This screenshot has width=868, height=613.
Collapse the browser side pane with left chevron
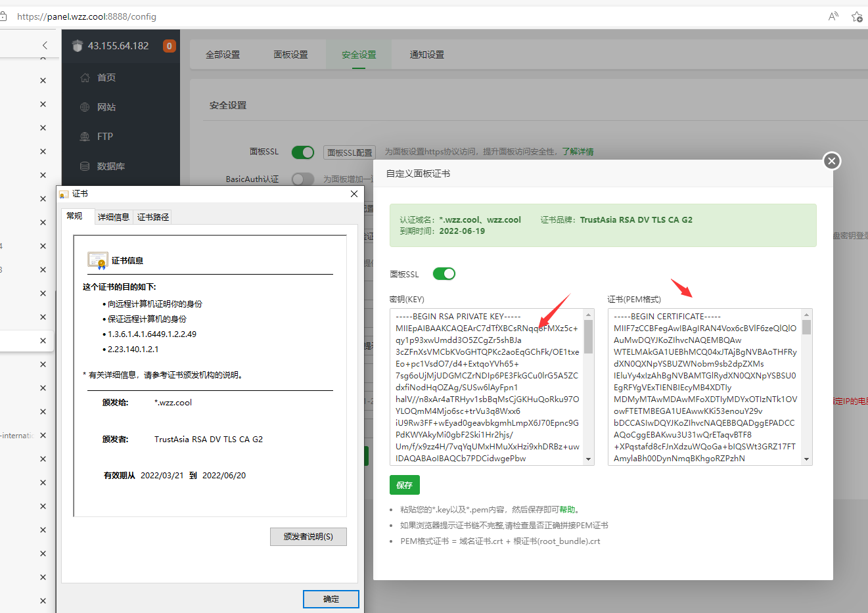(45, 45)
